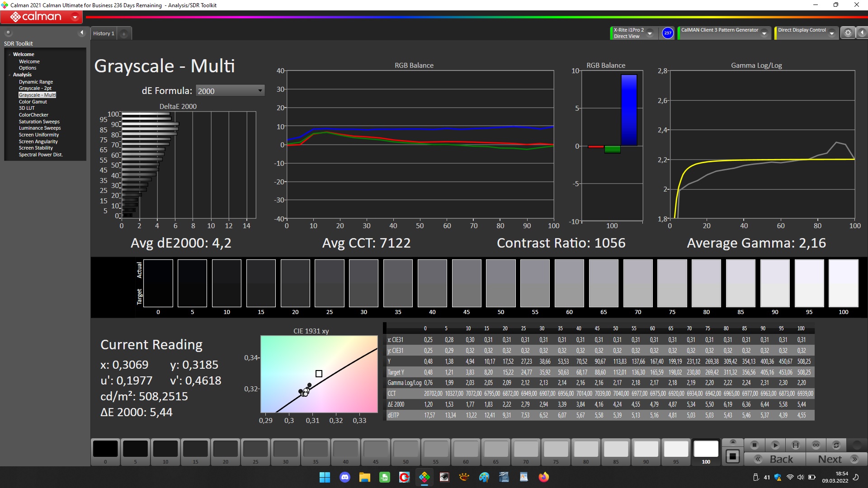
Task: Click the stop measurement icon
Action: pos(754,445)
